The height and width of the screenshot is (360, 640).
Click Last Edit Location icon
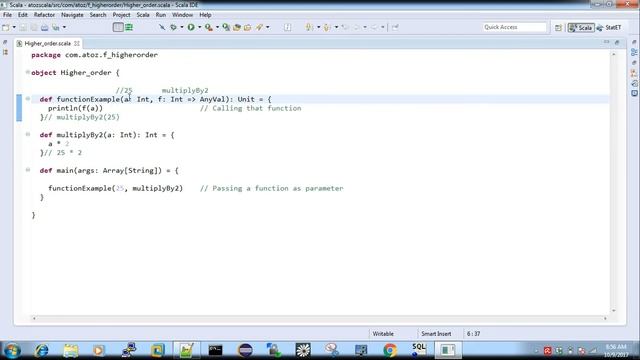[345, 27]
